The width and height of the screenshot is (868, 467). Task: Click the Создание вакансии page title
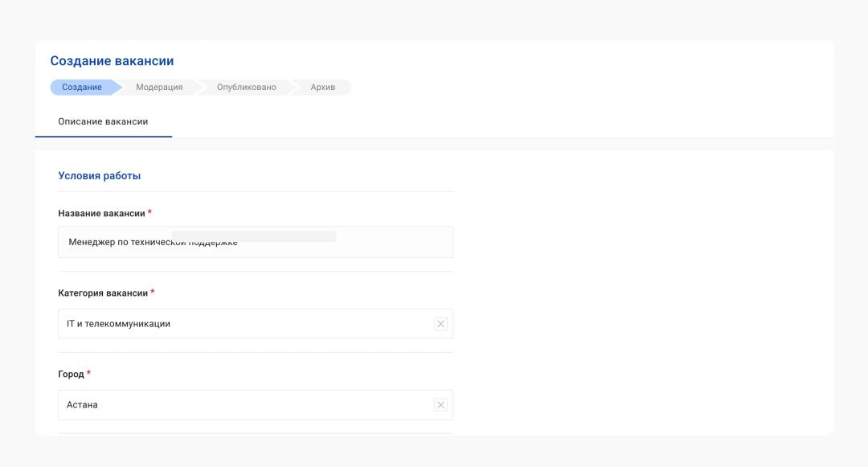112,61
